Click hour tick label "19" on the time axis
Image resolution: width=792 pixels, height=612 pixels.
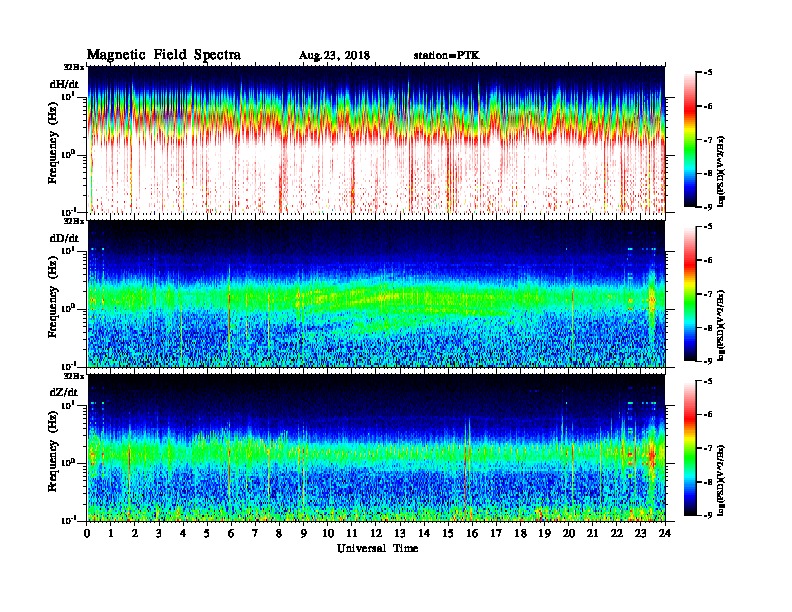tap(544, 533)
